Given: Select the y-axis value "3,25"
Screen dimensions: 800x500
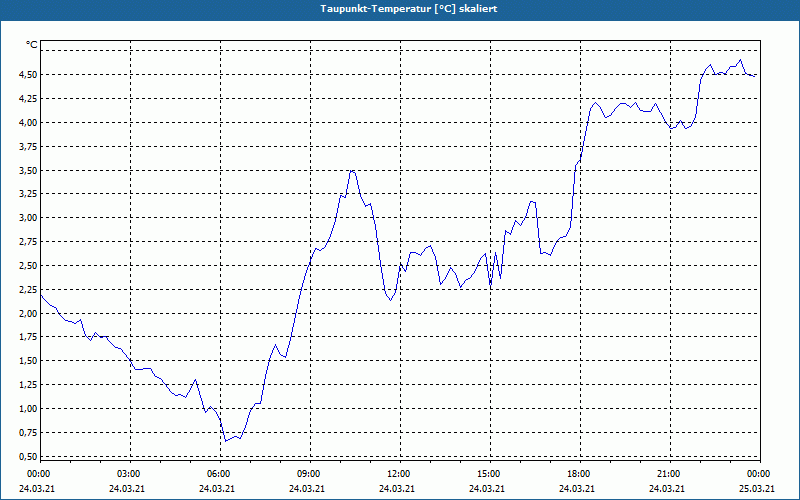Looking at the screenshot, I should [29, 194].
